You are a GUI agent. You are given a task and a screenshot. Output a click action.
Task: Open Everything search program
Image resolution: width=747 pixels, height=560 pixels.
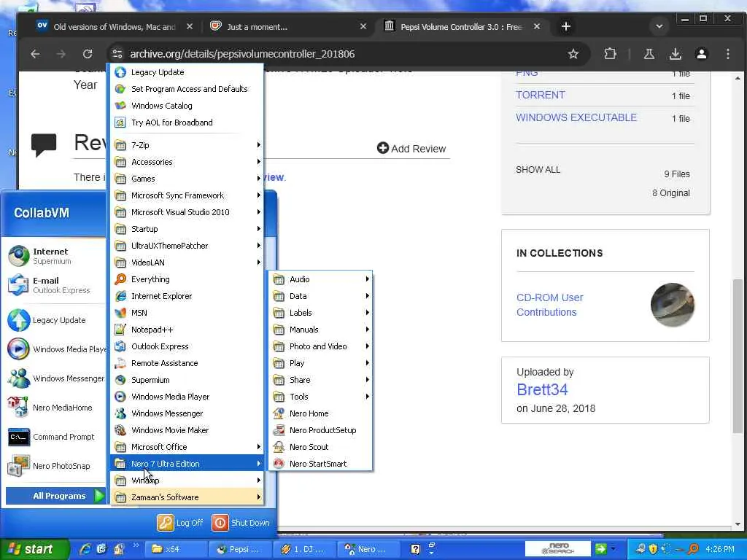click(187, 279)
